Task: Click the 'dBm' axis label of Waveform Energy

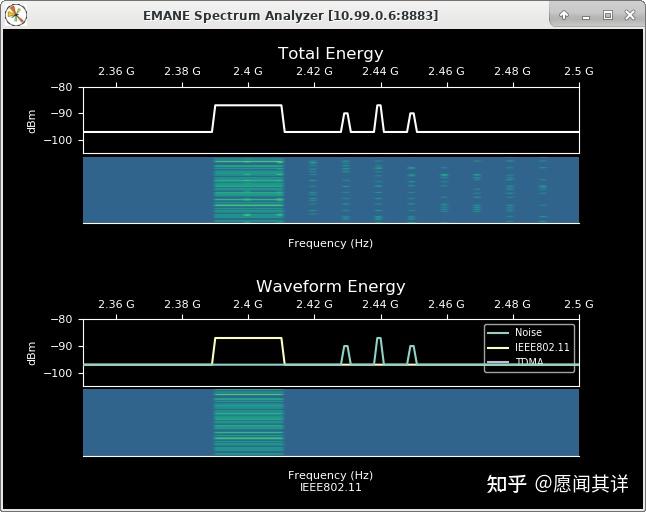Action: pos(31,353)
